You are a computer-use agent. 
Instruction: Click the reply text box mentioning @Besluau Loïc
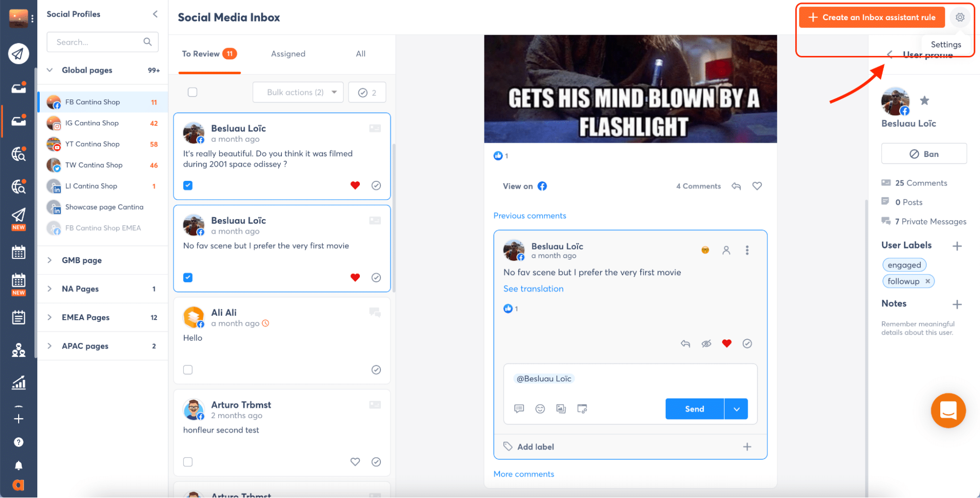(630, 378)
